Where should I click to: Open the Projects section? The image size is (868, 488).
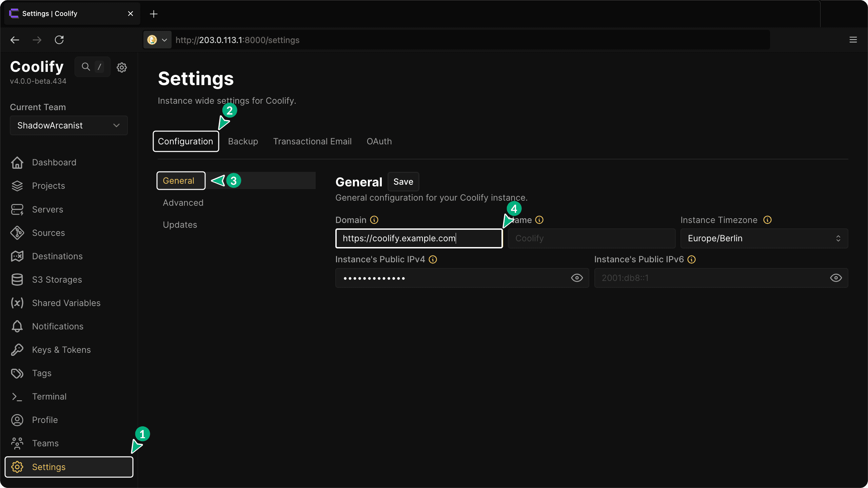click(48, 186)
